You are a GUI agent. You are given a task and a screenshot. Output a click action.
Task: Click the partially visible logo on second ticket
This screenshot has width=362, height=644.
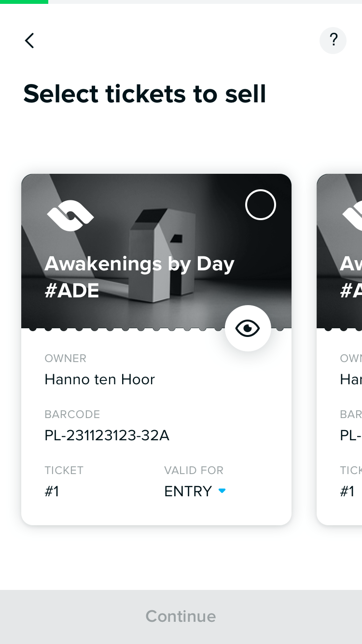pos(352,215)
